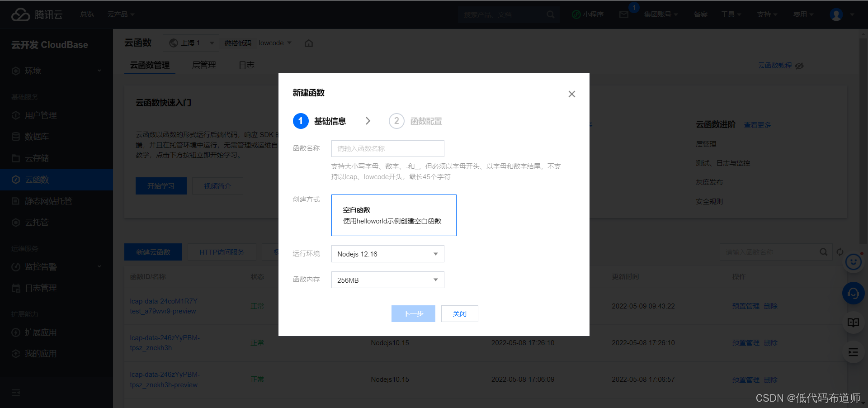868x408 pixels.
Task: Click the 扩展应用 sidebar icon
Action: point(16,332)
